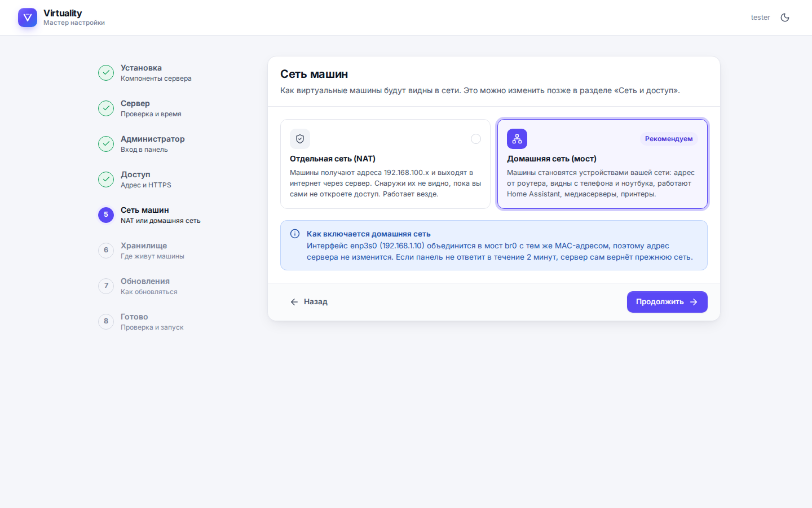Choose the Домашняя сеть (мост) option card
The image size is (812, 508).
point(602,164)
